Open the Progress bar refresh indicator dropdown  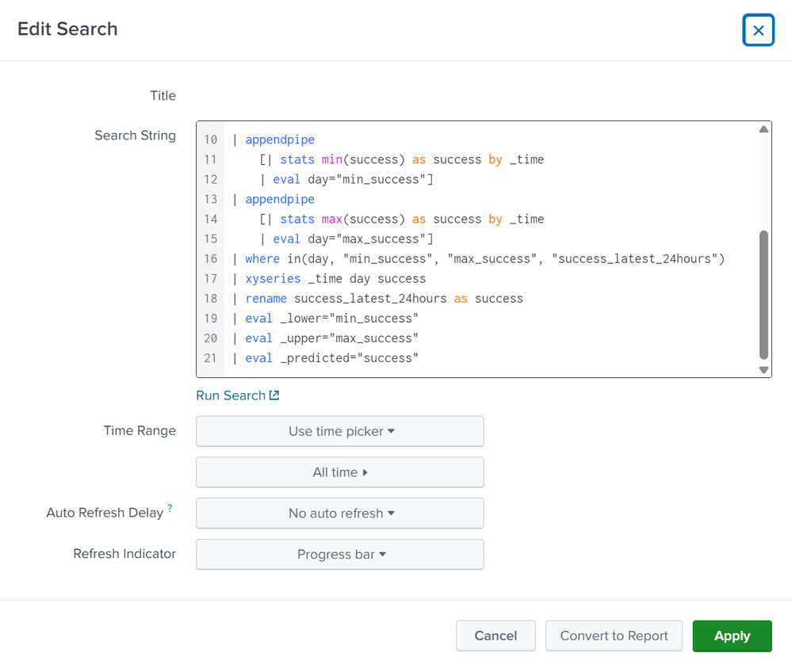(339, 554)
